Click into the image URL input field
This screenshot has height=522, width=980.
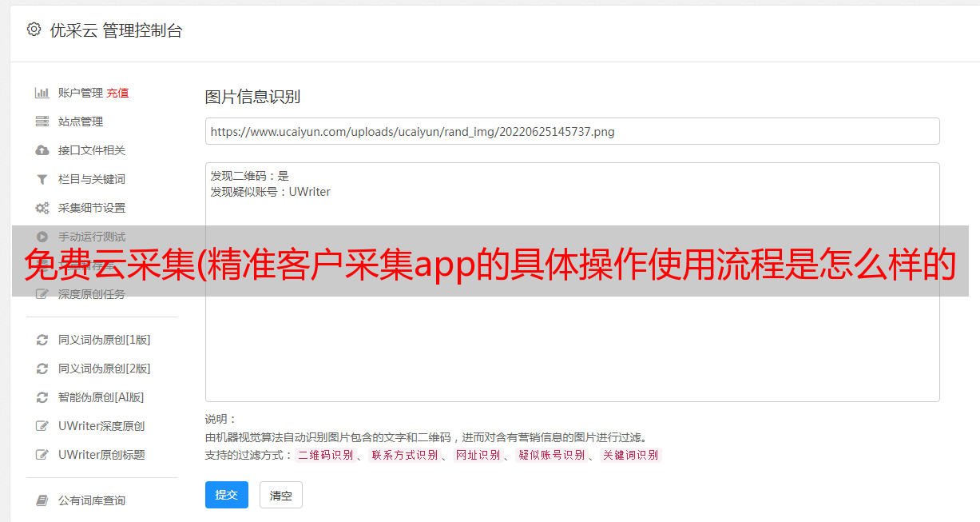pyautogui.click(x=572, y=131)
